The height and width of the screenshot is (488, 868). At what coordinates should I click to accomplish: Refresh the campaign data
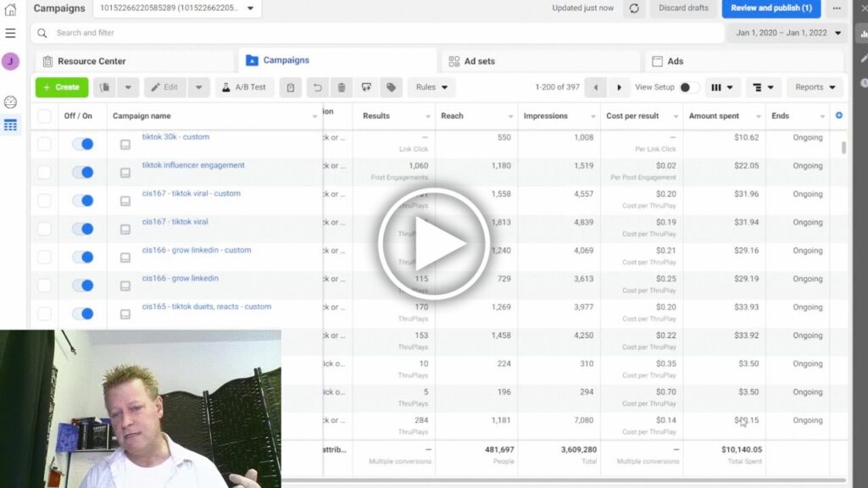point(634,8)
